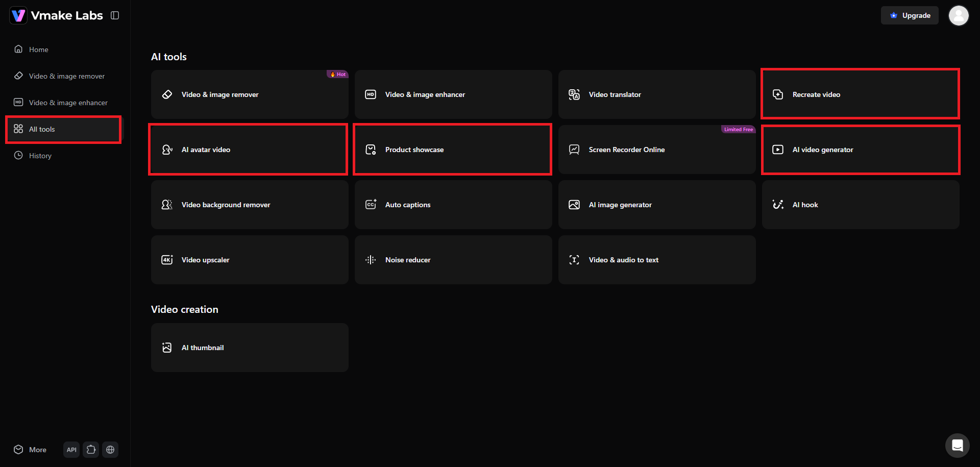Click the Home icon in the sidebar

coord(18,49)
